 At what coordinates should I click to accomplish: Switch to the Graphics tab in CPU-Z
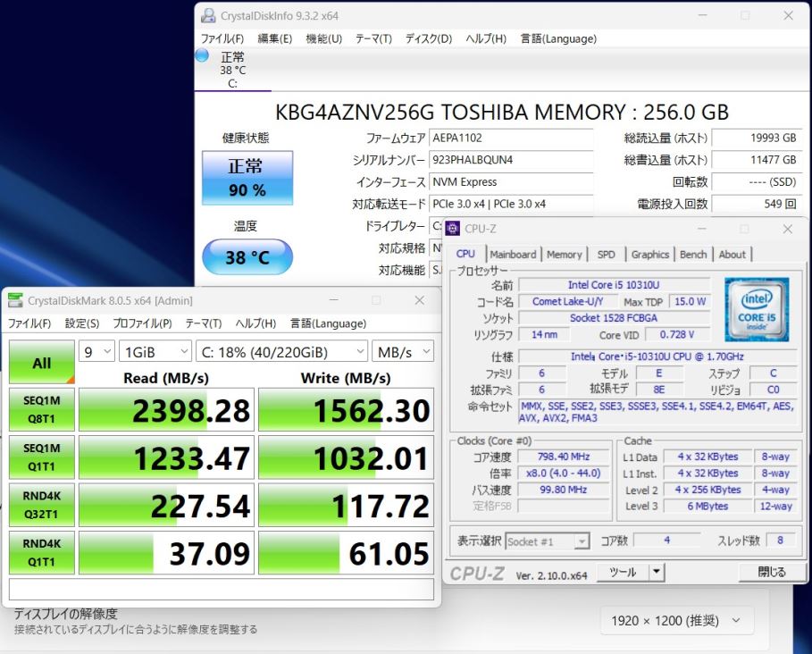point(650,255)
